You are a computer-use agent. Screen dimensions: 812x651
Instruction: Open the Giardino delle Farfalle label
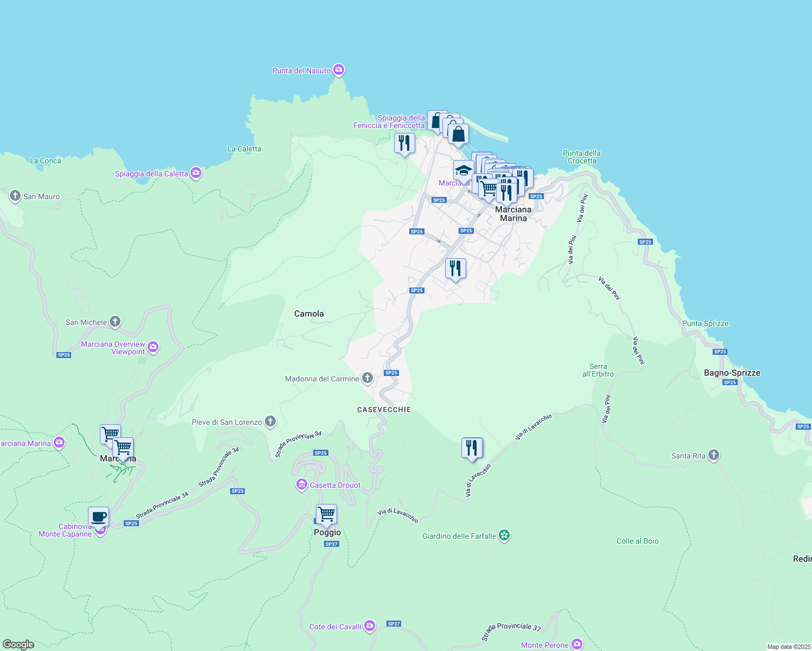pyautogui.click(x=459, y=536)
